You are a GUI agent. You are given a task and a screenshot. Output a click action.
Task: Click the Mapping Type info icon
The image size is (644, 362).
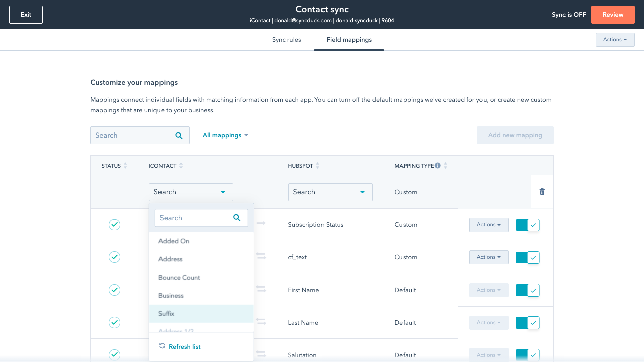click(x=438, y=166)
